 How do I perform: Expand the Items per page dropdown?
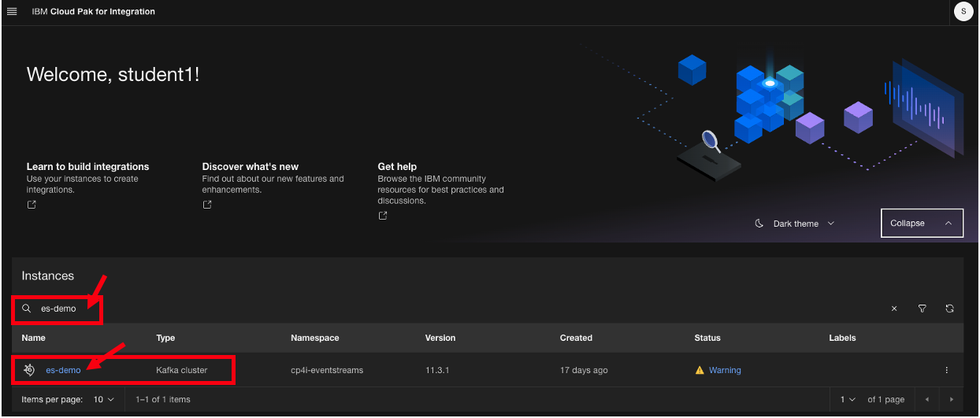[x=104, y=400]
